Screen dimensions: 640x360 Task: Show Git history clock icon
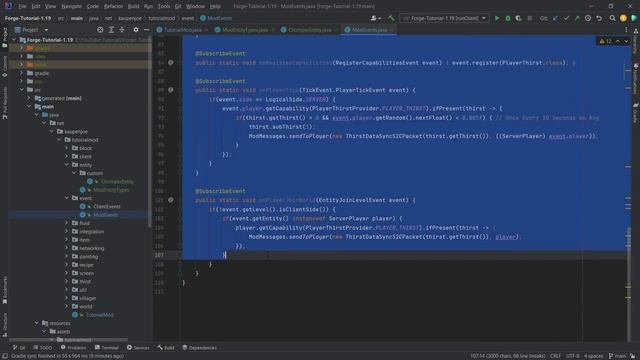(x=588, y=18)
